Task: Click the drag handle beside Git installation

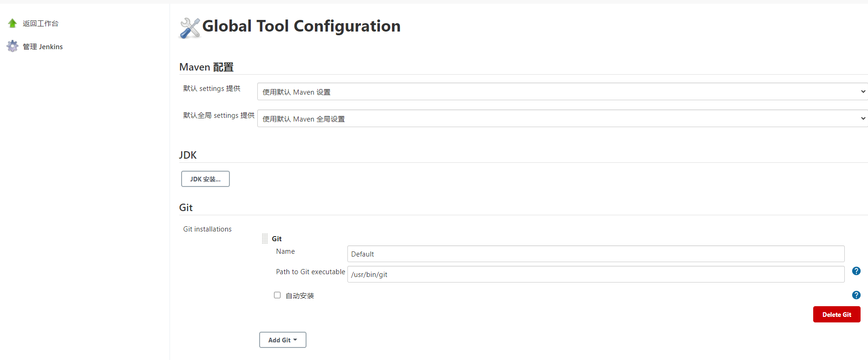Action: click(x=265, y=238)
